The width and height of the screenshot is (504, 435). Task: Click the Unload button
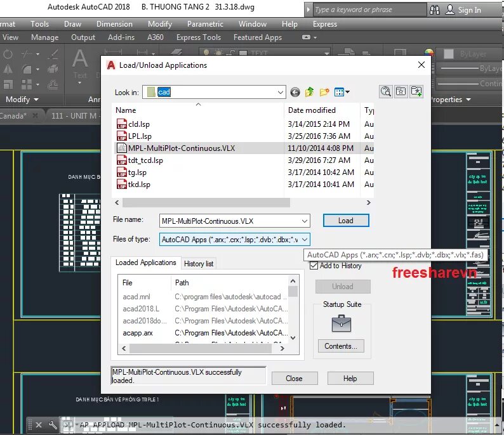[343, 287]
